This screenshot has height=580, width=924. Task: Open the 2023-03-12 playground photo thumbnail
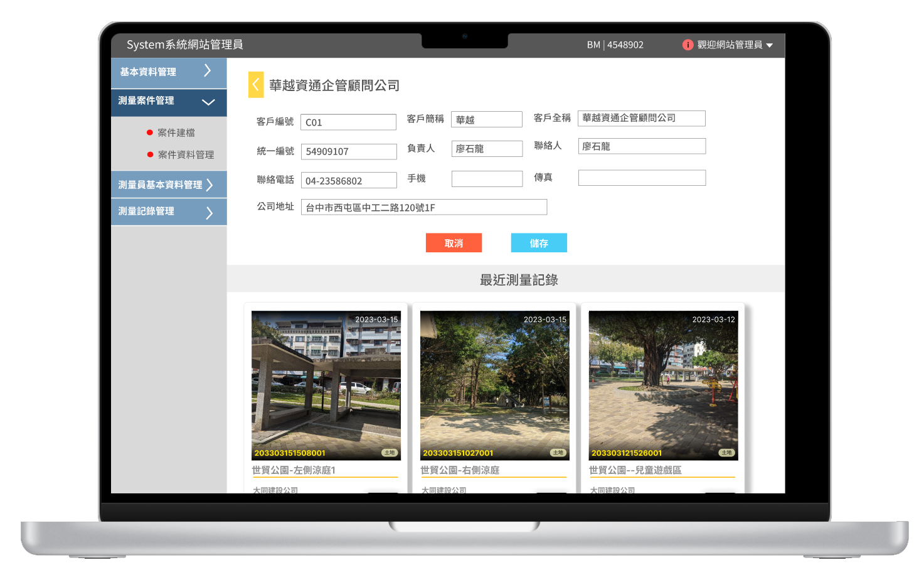click(x=663, y=383)
